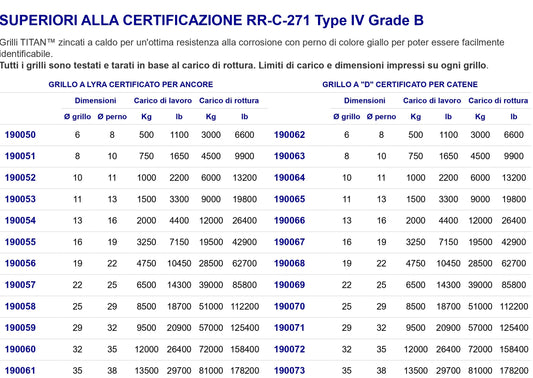Click value 62700 lb in row 190056
Image resolution: width=533 pixels, height=378 pixels.
click(x=245, y=263)
